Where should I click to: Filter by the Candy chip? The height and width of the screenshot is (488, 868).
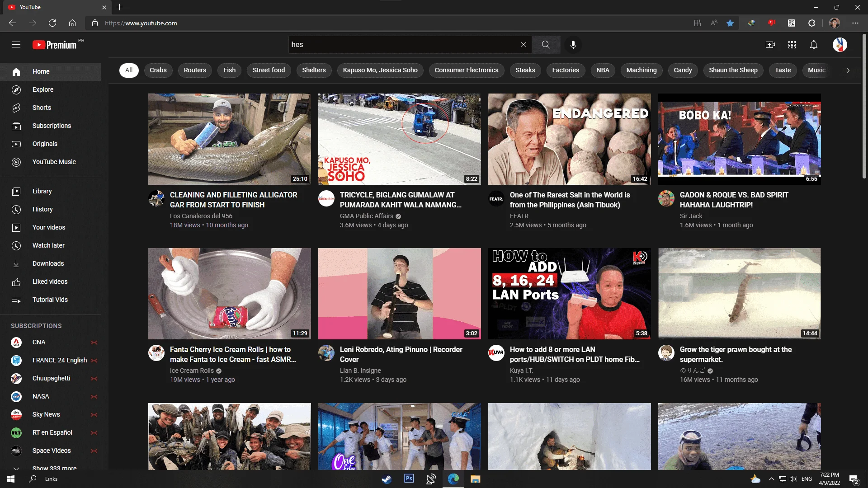point(683,70)
